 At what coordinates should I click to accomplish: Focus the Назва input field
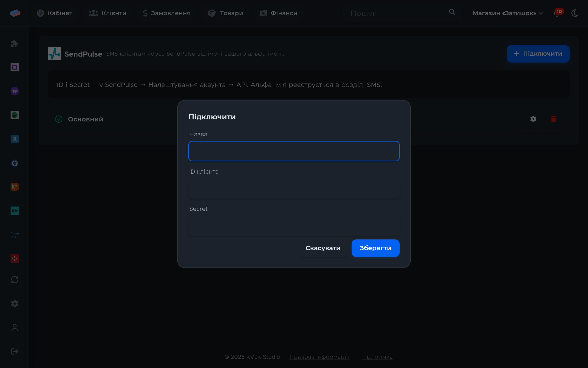tap(294, 151)
